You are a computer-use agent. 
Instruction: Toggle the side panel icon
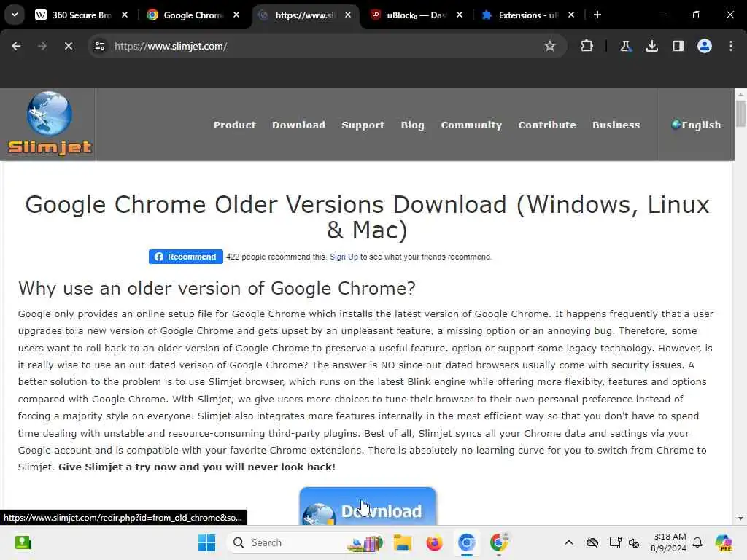point(678,46)
